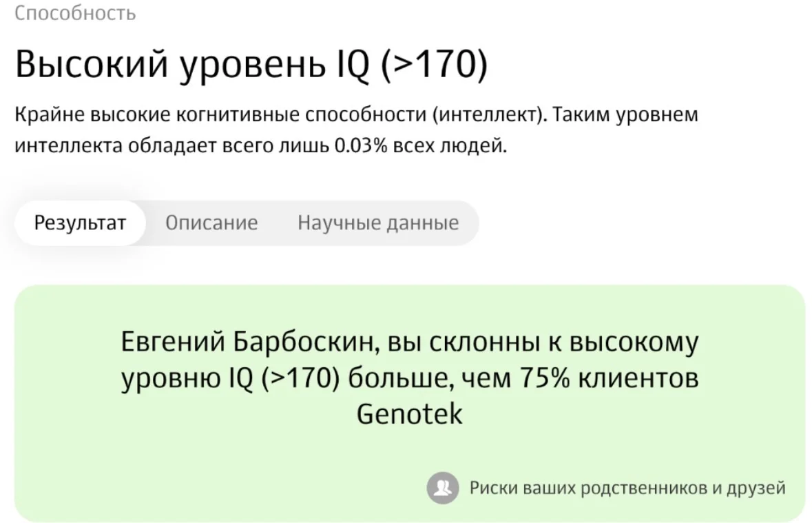The height and width of the screenshot is (523, 812).
Task: Open Риски ваших родственников и друзей link
Action: click(x=627, y=488)
